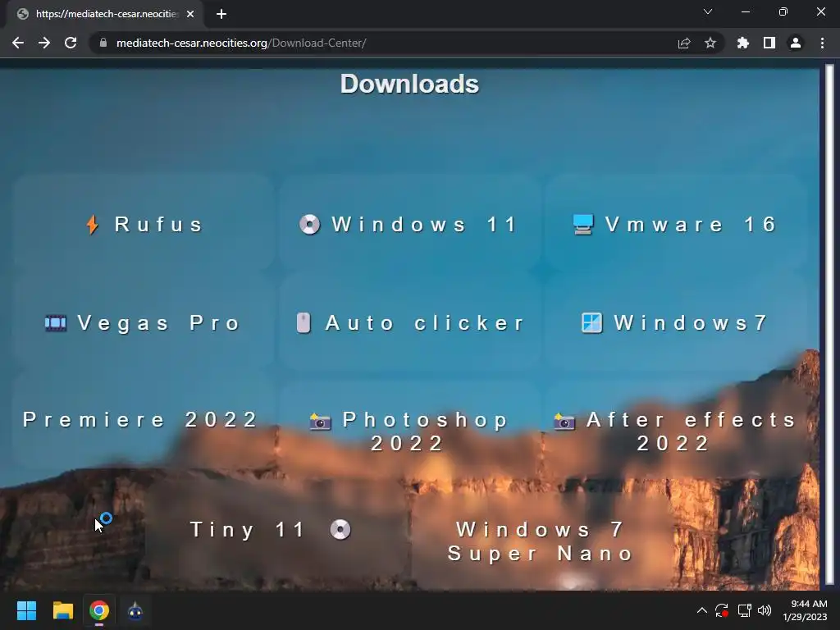Share this page via share icon
This screenshot has height=630, width=840.
pos(684,43)
